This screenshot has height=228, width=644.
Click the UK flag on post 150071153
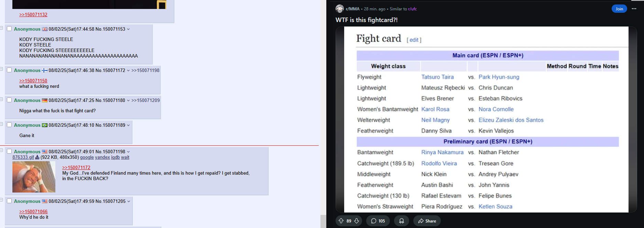tap(45, 29)
